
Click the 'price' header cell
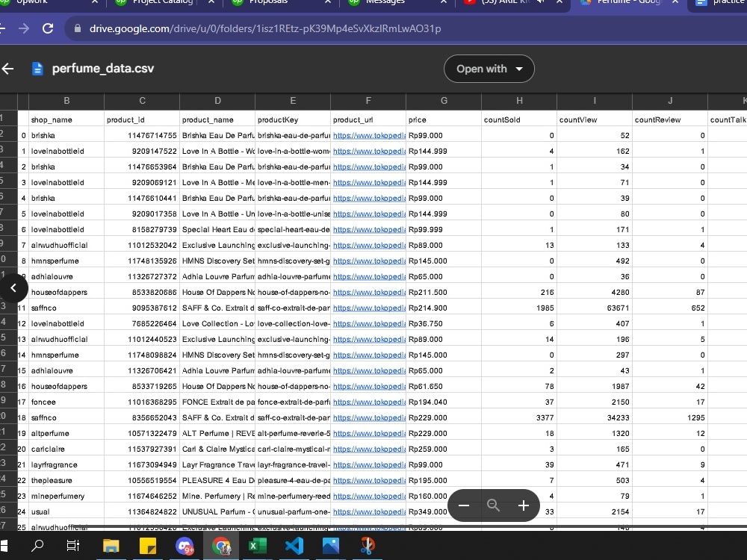point(444,119)
